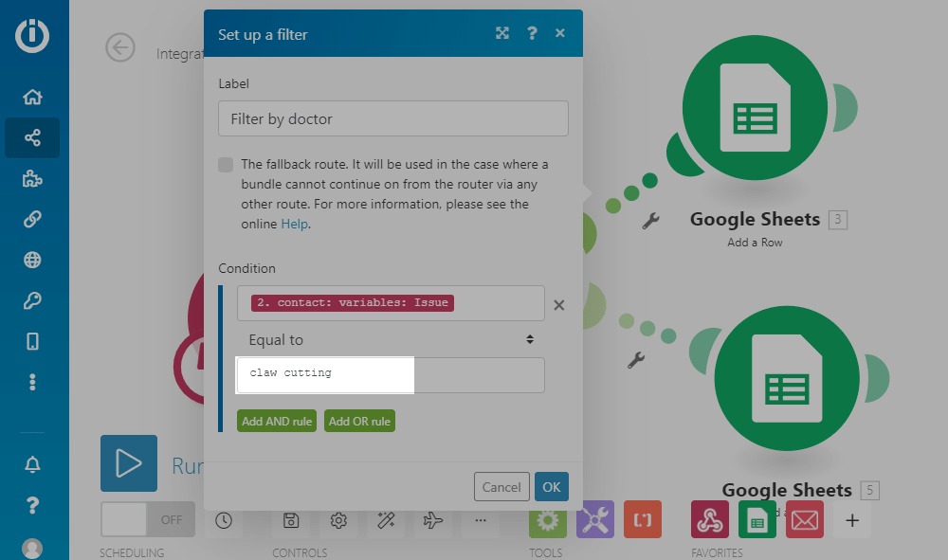Open purple Tools wrench icon

pyautogui.click(x=595, y=519)
